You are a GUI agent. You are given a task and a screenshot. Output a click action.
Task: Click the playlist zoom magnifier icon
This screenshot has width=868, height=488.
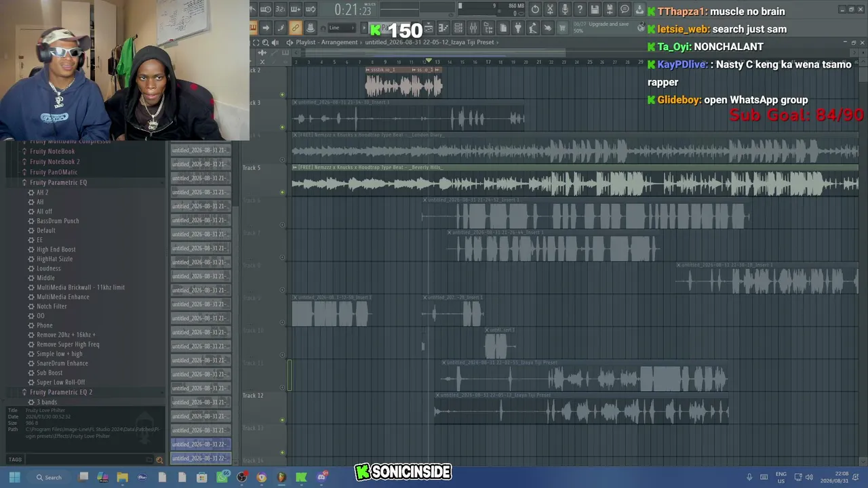coord(265,42)
